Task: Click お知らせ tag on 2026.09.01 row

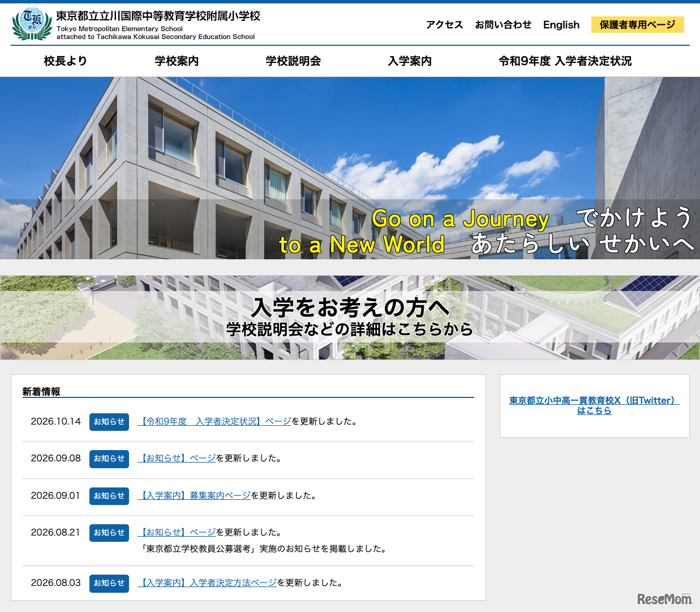Action: [109, 496]
